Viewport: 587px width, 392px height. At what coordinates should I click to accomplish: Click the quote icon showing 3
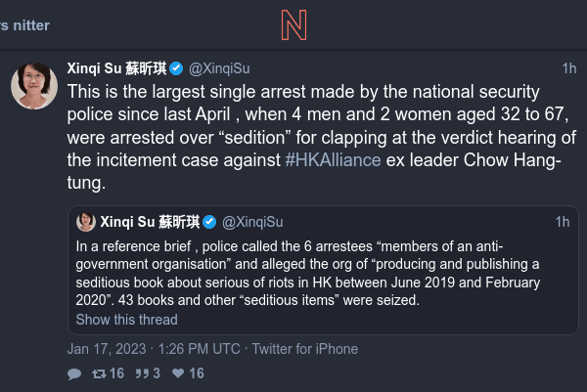click(140, 373)
